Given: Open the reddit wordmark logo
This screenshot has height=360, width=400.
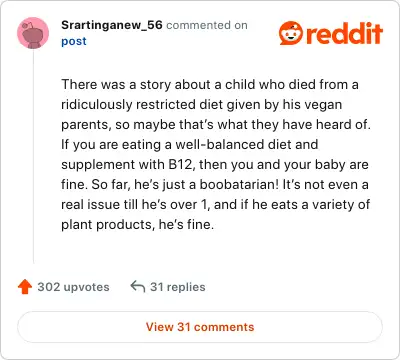Looking at the screenshot, I should (344, 33).
